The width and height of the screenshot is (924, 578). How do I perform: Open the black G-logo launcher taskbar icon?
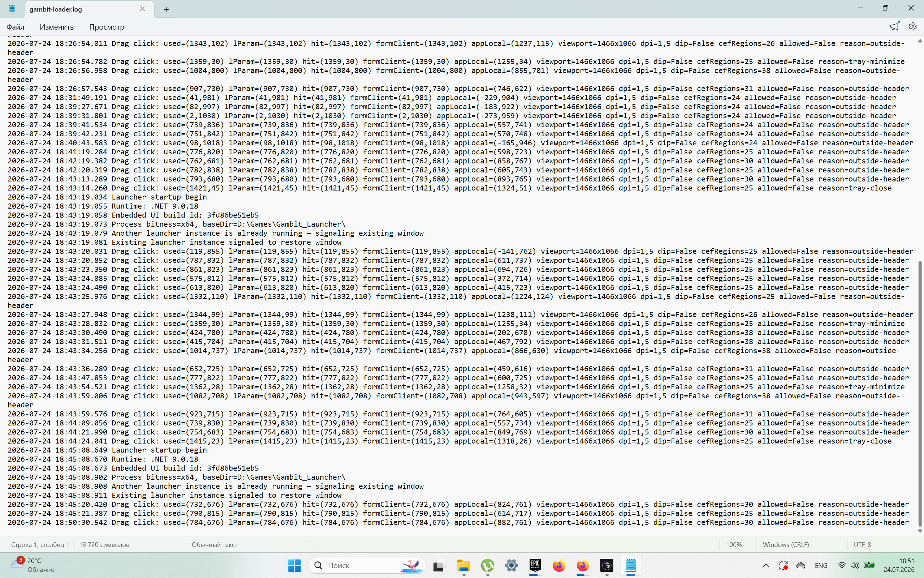606,565
